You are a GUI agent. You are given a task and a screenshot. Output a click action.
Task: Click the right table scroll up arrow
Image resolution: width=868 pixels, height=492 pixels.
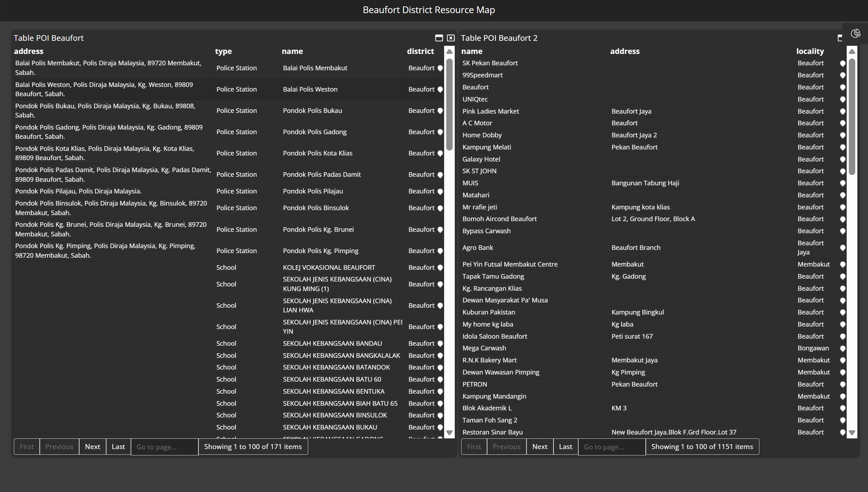(852, 51)
